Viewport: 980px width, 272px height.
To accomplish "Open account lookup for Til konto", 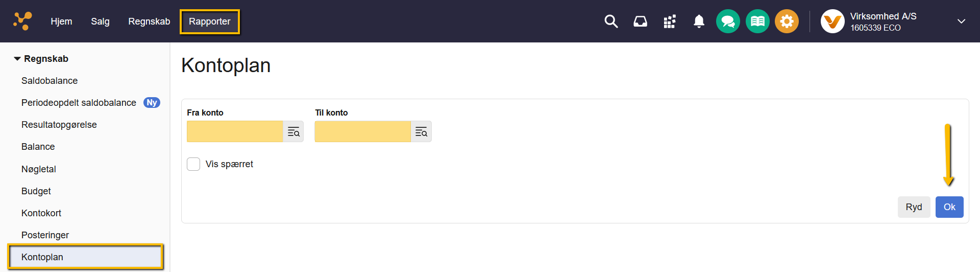I will [421, 132].
